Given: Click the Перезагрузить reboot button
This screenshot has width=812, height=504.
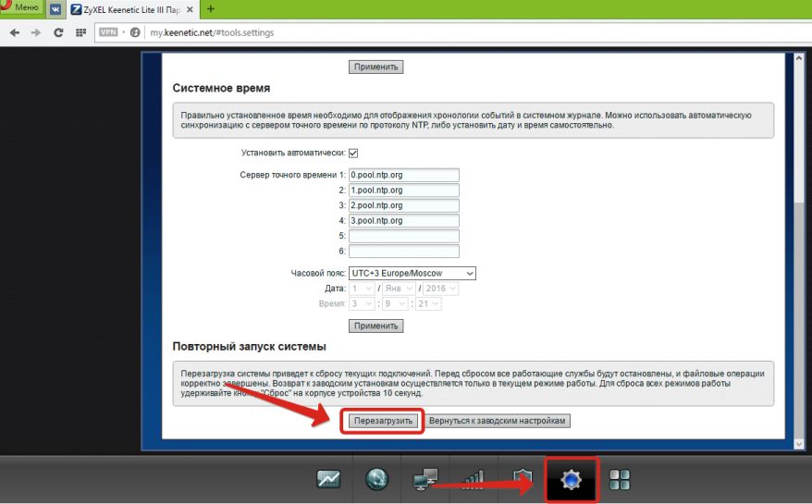Looking at the screenshot, I should [383, 421].
